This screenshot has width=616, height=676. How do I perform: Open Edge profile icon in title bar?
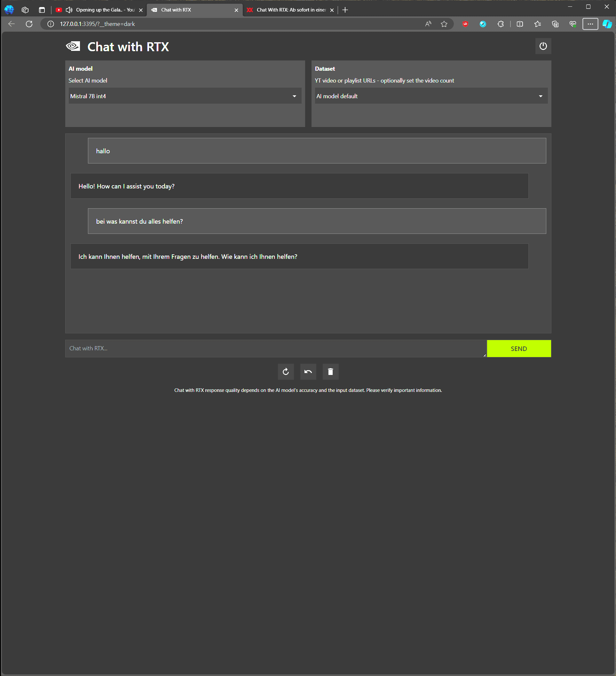click(9, 10)
